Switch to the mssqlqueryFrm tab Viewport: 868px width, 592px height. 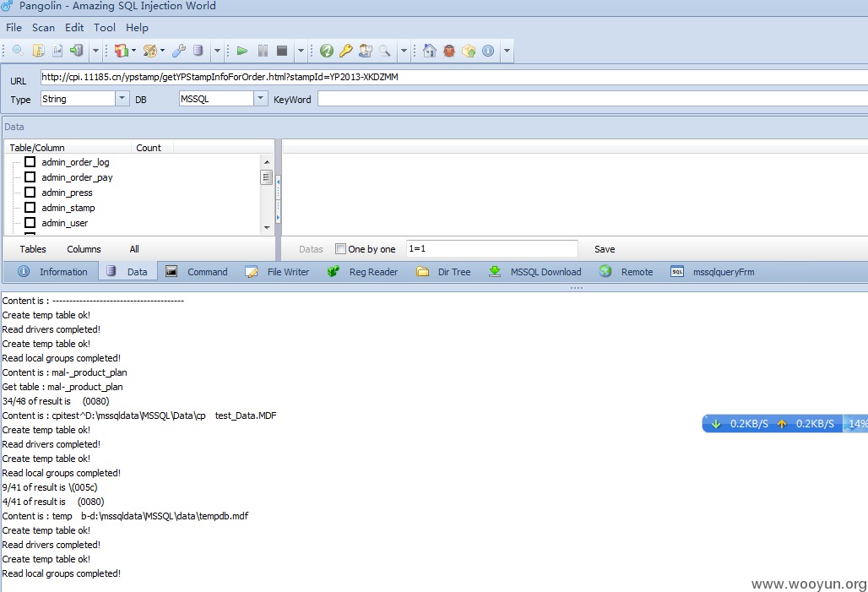click(713, 272)
